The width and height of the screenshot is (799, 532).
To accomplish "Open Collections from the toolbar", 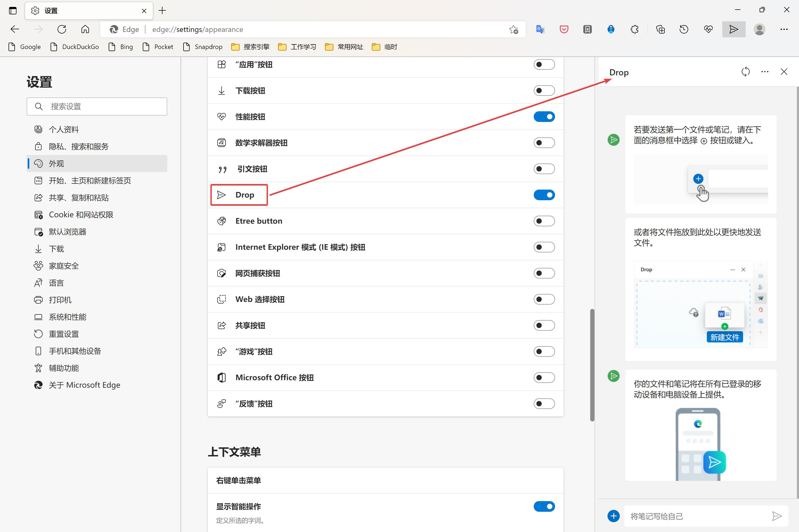I will 660,30.
